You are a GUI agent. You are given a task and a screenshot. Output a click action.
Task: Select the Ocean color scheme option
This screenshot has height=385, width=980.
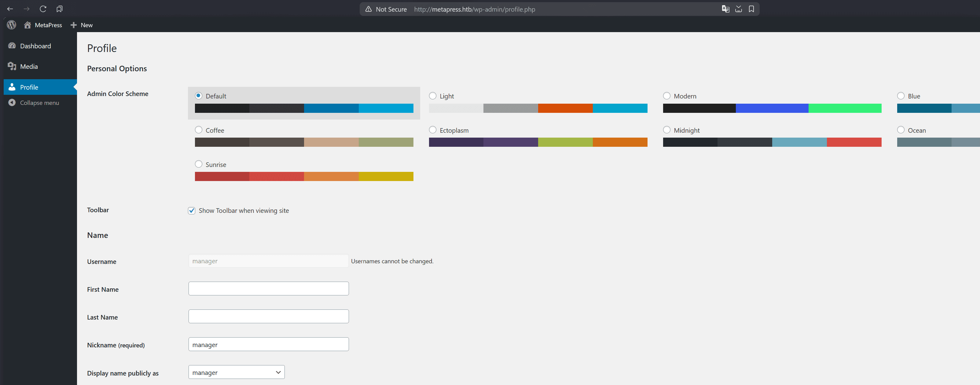(901, 129)
